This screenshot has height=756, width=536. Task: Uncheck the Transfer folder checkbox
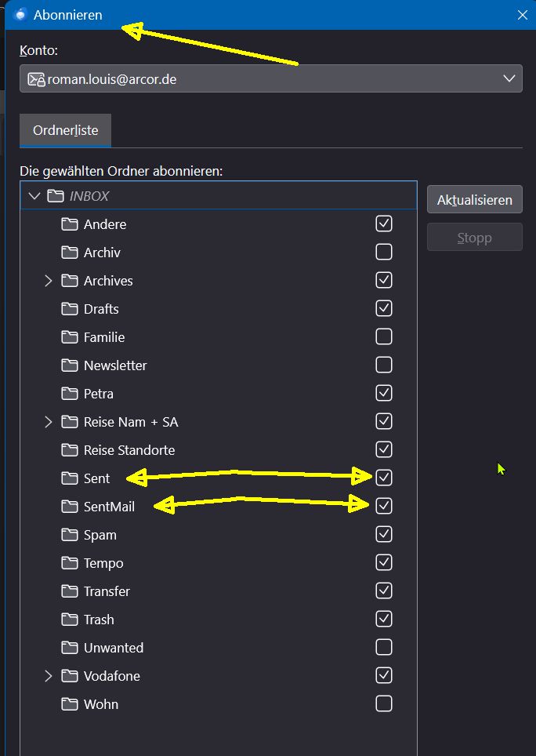tap(384, 591)
